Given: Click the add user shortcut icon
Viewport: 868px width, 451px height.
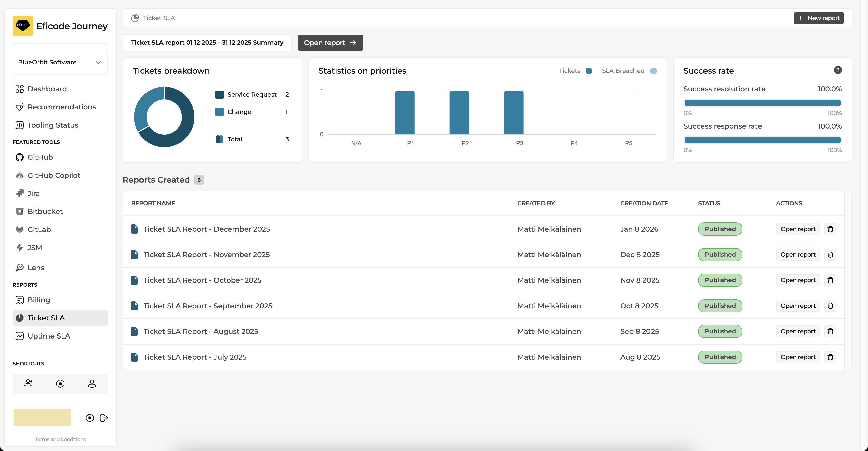Looking at the screenshot, I should point(28,383).
